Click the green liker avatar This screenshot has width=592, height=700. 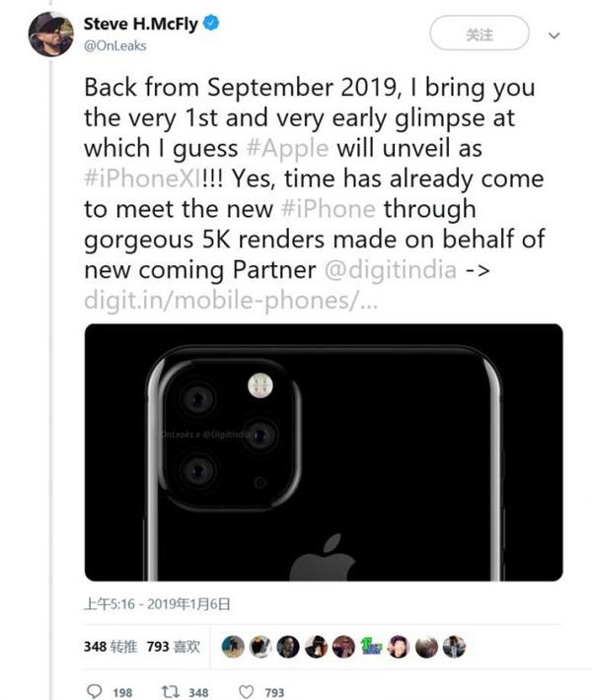tap(371, 647)
